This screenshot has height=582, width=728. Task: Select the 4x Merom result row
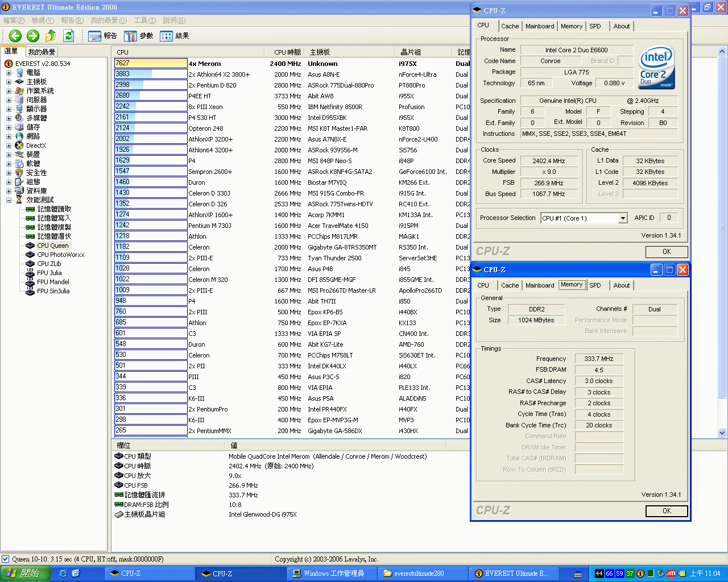pyautogui.click(x=292, y=64)
